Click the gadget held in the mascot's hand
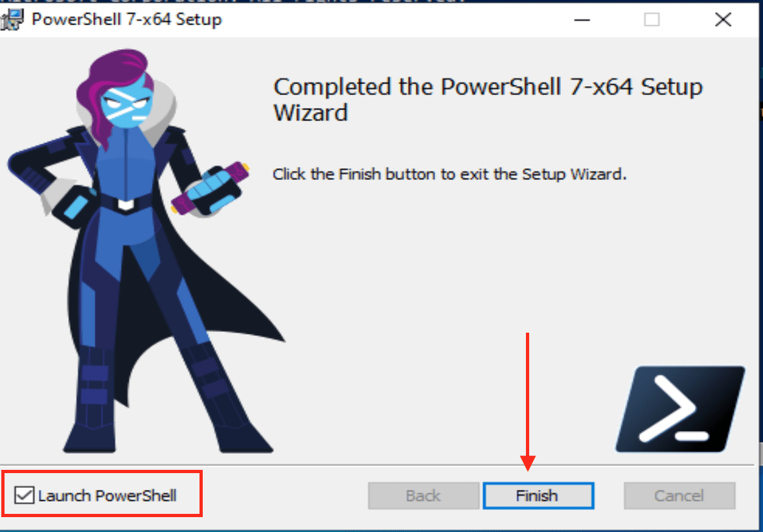The width and height of the screenshot is (763, 532). click(x=211, y=189)
